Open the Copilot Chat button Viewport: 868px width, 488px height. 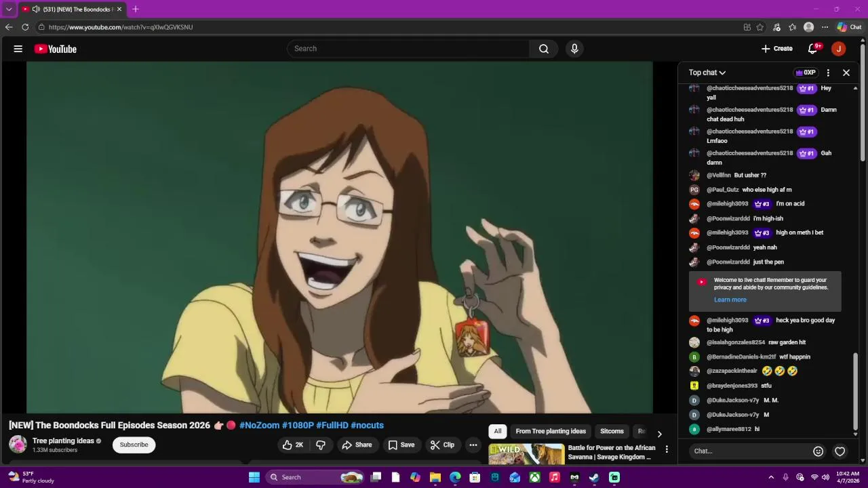(849, 27)
